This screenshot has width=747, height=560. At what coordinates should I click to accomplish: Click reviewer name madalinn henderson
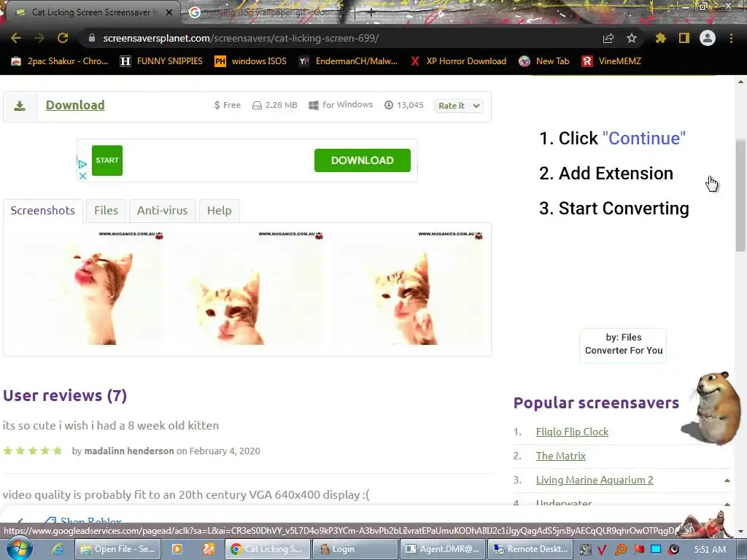pyautogui.click(x=129, y=451)
